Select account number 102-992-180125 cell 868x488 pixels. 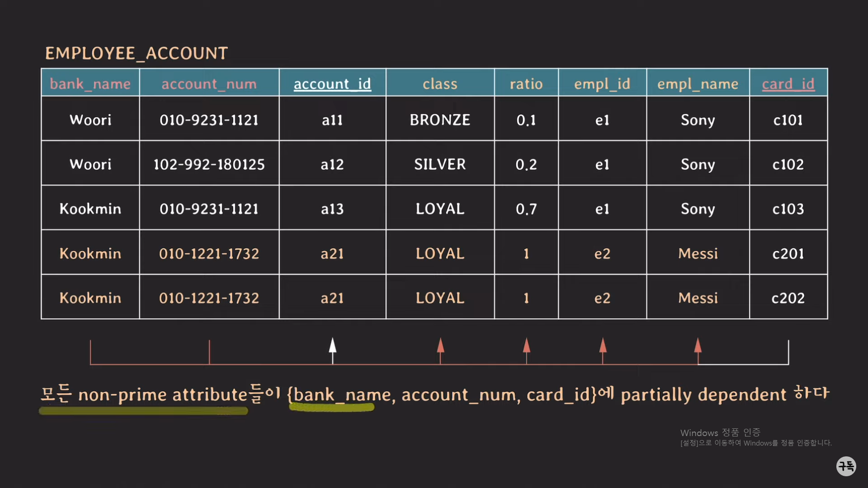click(209, 164)
